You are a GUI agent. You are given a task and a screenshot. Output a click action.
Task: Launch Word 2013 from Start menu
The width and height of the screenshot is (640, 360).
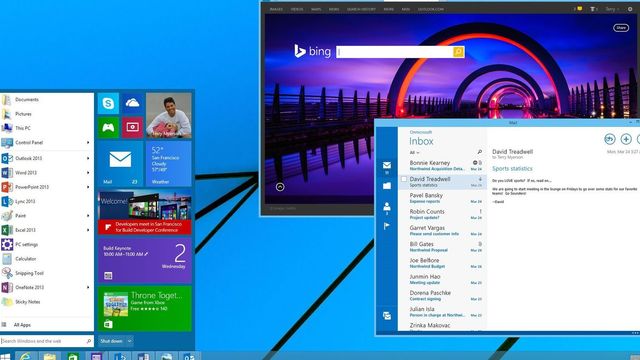pos(46,173)
